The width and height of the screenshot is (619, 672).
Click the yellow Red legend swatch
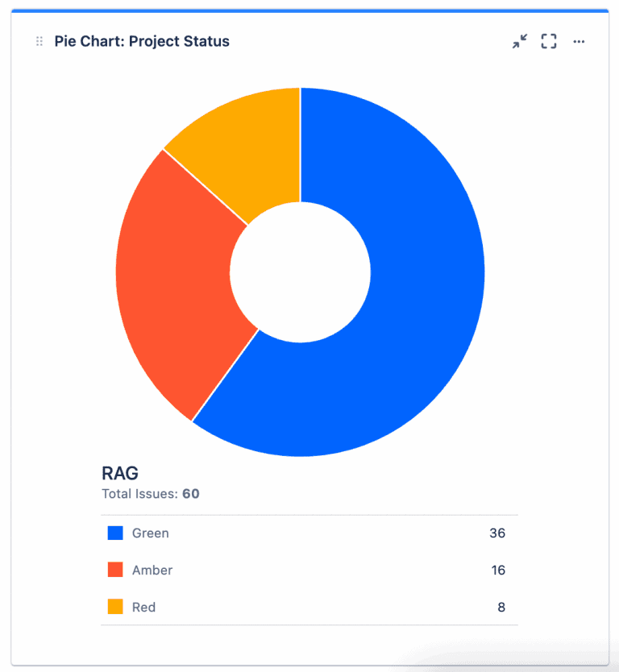click(x=115, y=608)
